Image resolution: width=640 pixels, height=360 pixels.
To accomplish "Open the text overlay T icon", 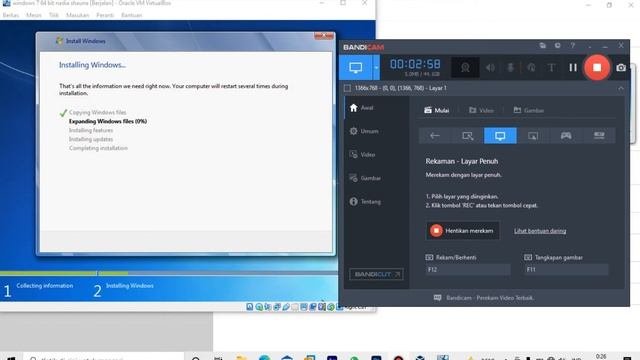I will click(551, 68).
